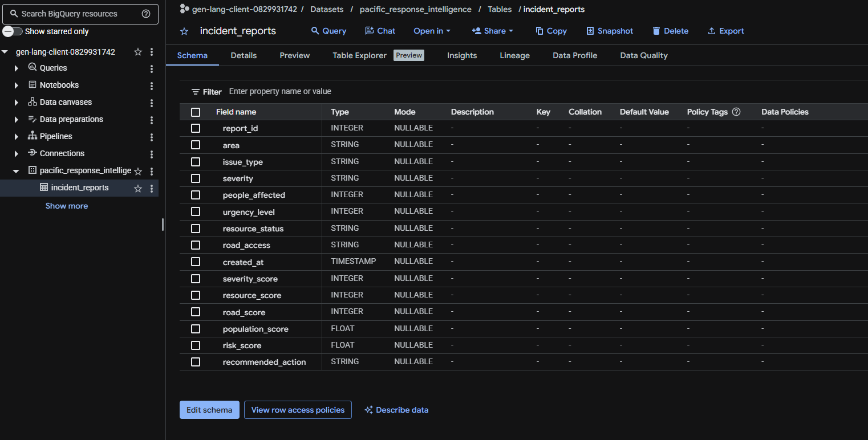Open more options for gen-lang-client-0829931742 project
Screen dimensions: 868x440
tap(152, 52)
